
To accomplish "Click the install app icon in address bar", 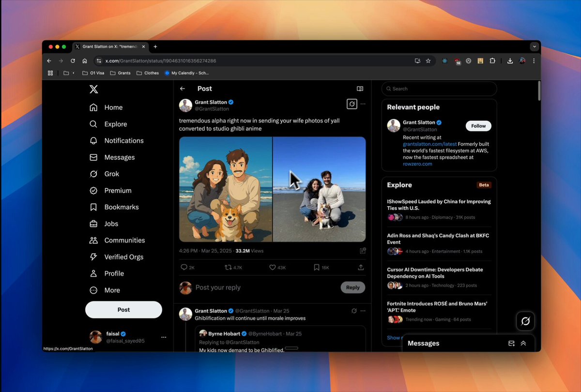I will 417,61.
